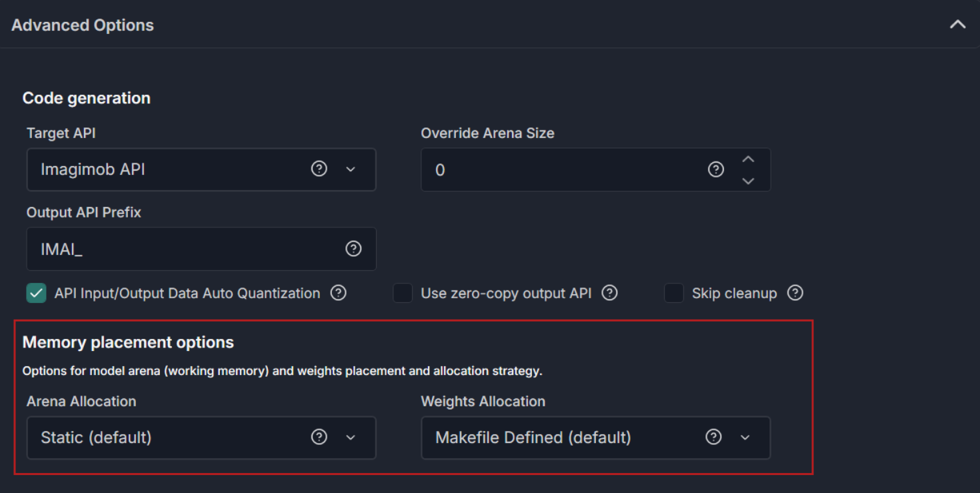The height and width of the screenshot is (493, 980).
Task: Increase Override Arena Size with up arrow
Action: pyautogui.click(x=748, y=159)
